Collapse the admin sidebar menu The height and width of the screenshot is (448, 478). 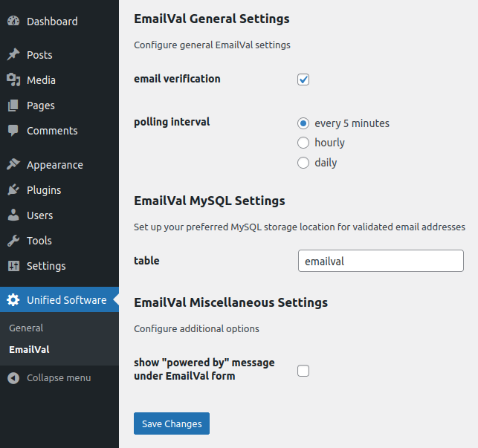pyautogui.click(x=49, y=378)
